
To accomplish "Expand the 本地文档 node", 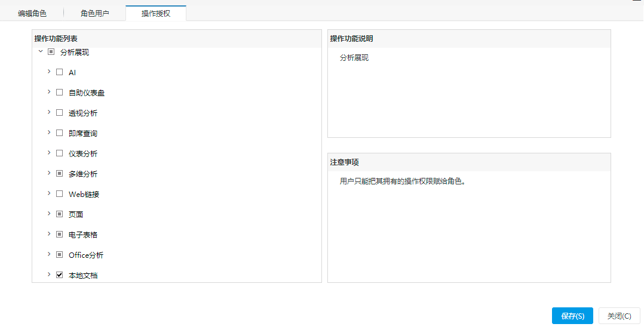I will [49, 275].
